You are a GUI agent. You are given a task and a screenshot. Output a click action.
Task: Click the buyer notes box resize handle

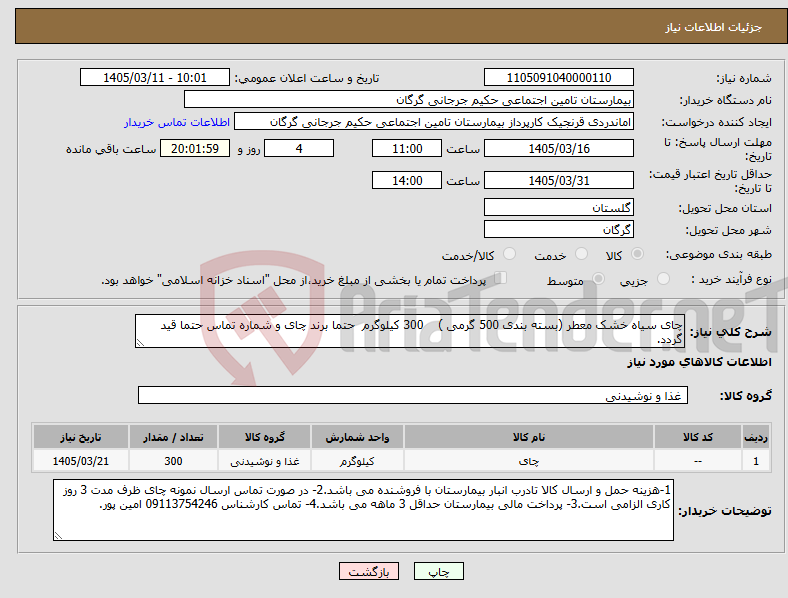pyautogui.click(x=58, y=536)
